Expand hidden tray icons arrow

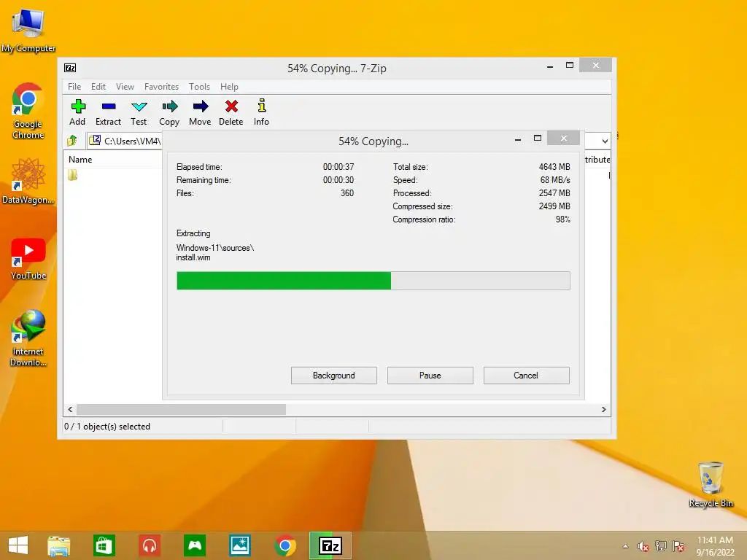(625, 546)
